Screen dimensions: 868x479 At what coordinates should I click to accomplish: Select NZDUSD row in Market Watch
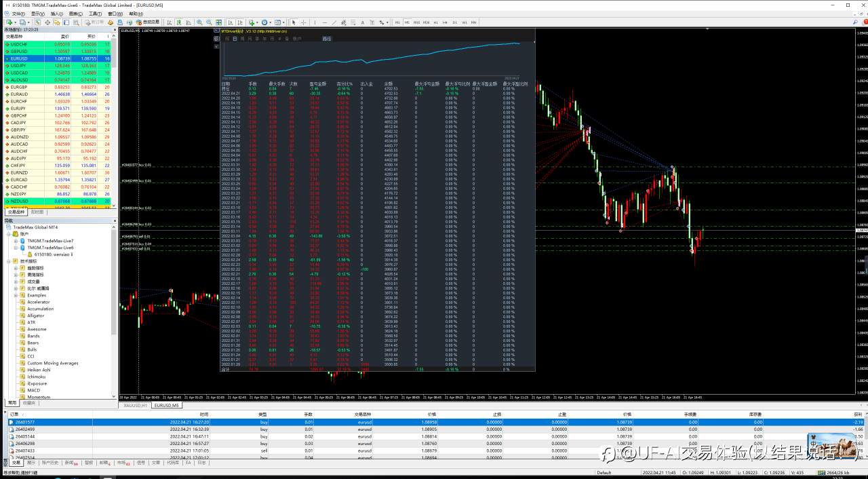click(x=58, y=201)
